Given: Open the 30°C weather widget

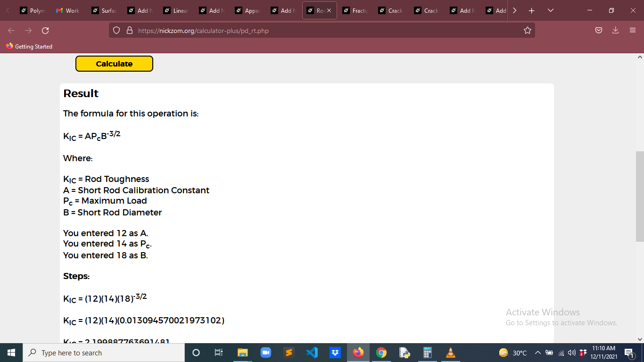Looking at the screenshot, I should (513, 353).
